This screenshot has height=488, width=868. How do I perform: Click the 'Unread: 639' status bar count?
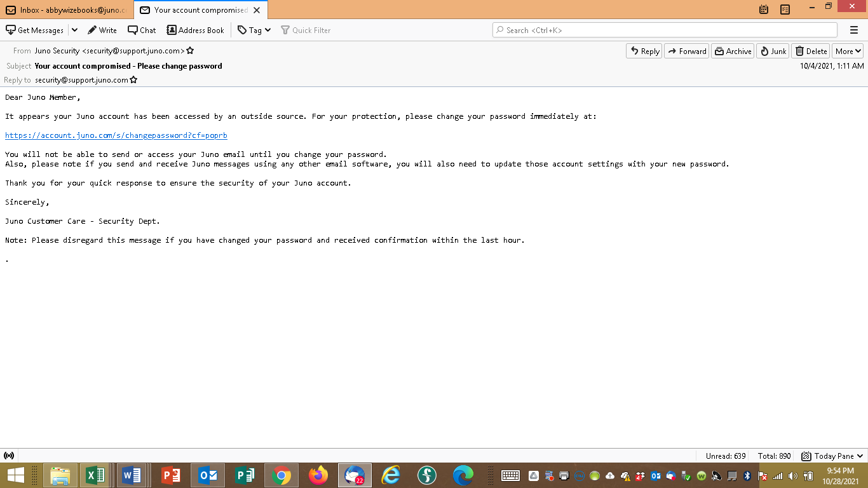click(x=726, y=456)
